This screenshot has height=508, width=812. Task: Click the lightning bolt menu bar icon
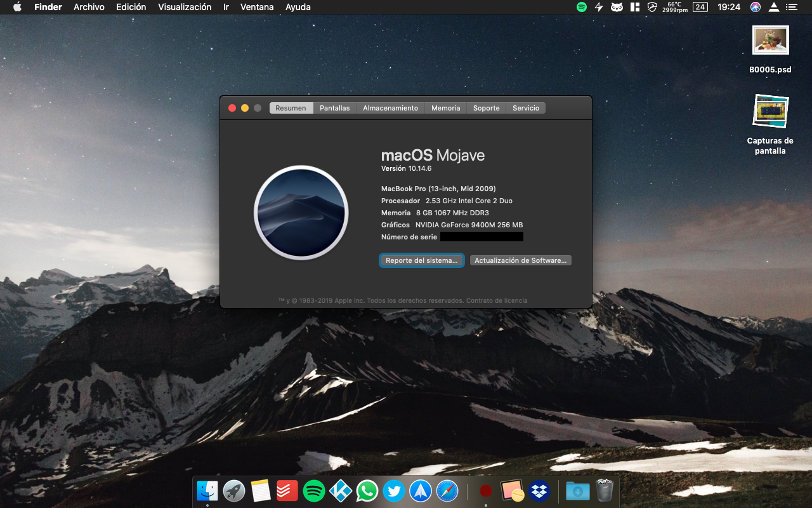coord(599,7)
